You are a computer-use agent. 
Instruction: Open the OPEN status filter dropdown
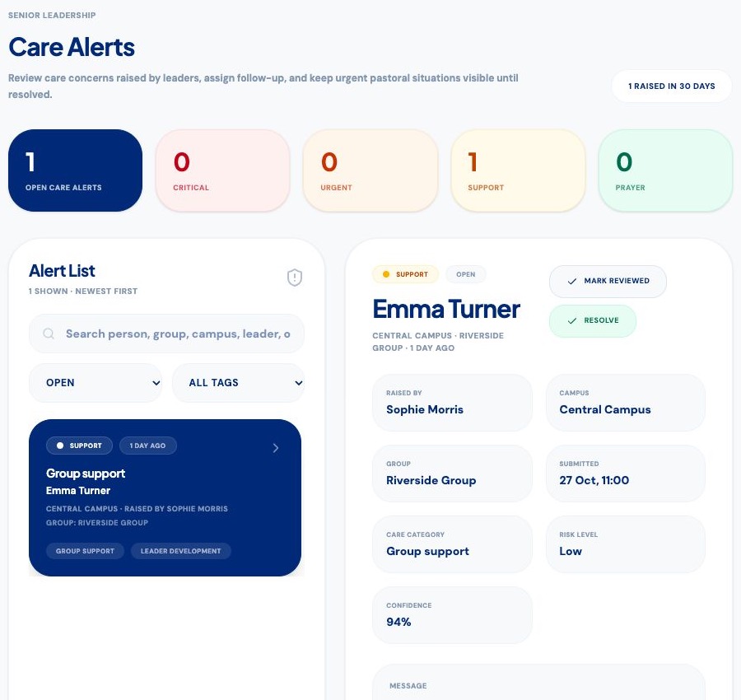[96, 383]
